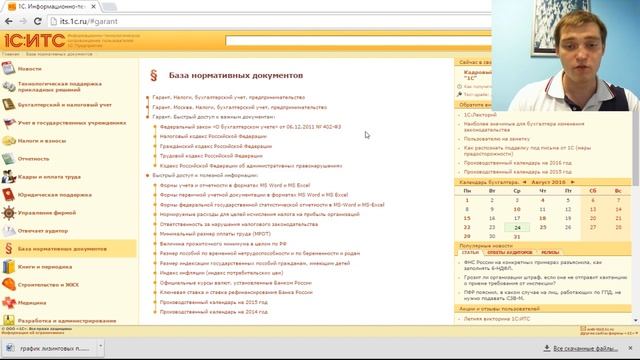This screenshot has width=640, height=360.
Task: Open Минимальный размер оплаты труда (МРОТ) link
Action: tap(215, 234)
